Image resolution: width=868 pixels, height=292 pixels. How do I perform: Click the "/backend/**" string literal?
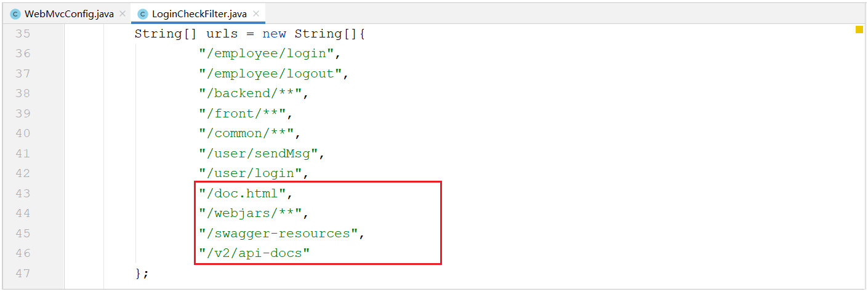[250, 93]
